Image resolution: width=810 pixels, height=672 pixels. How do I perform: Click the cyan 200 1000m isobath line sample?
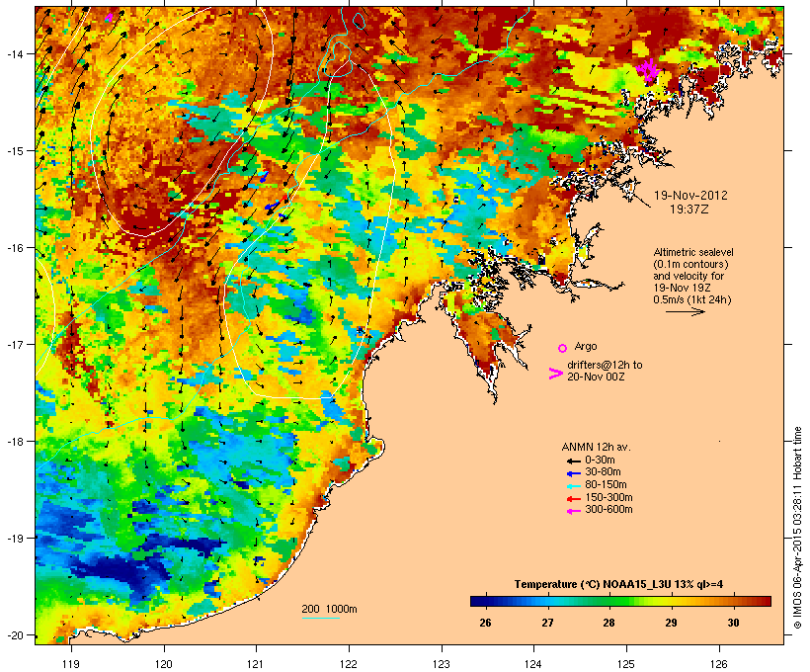tap(320, 618)
